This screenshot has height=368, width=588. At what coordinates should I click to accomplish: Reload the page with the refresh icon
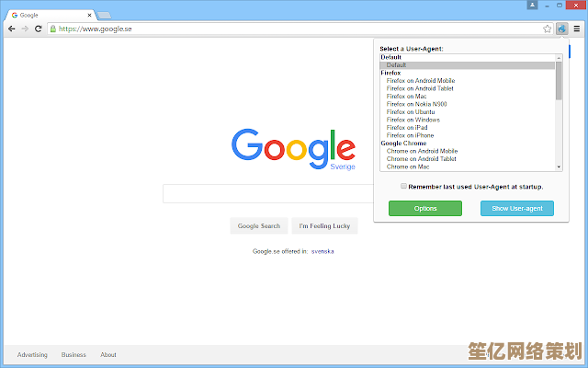tap(38, 29)
